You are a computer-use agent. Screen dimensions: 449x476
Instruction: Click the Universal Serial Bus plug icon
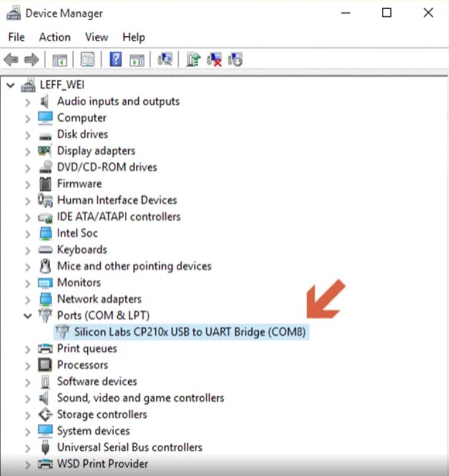point(45,447)
